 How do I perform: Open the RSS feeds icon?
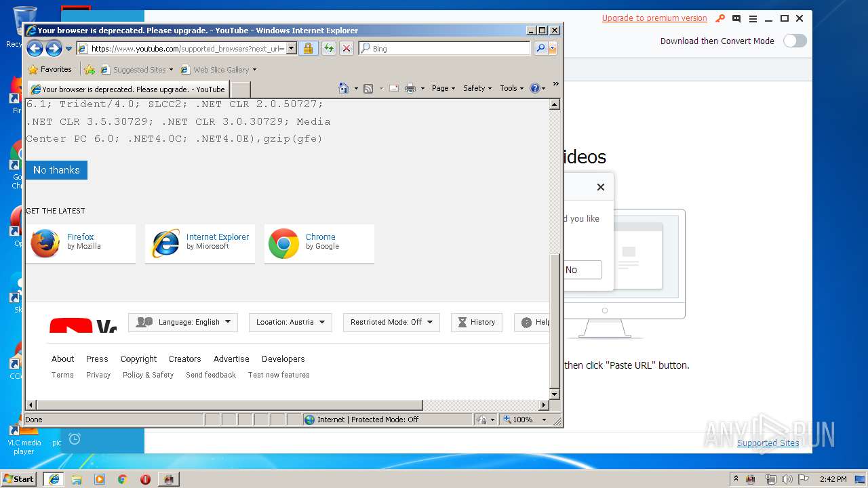tap(368, 88)
